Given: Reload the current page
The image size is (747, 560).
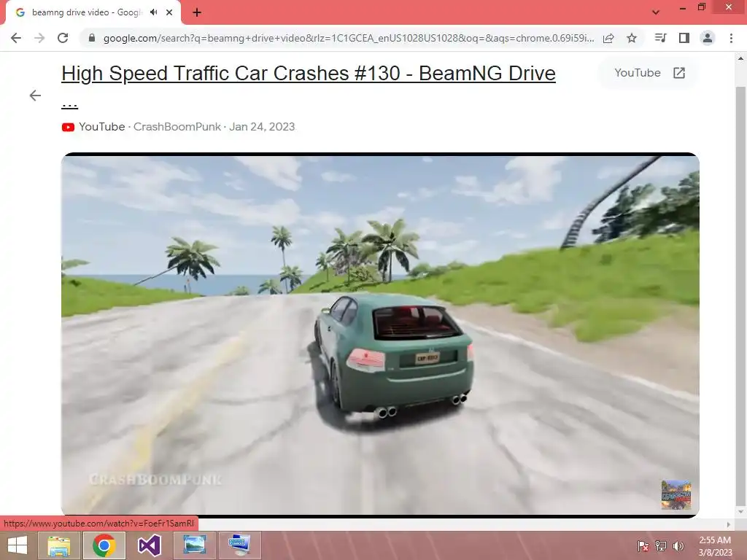Looking at the screenshot, I should [63, 38].
